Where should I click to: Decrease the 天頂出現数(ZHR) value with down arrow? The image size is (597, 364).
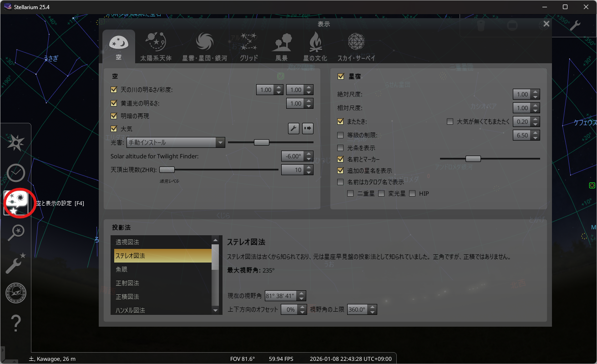309,172
